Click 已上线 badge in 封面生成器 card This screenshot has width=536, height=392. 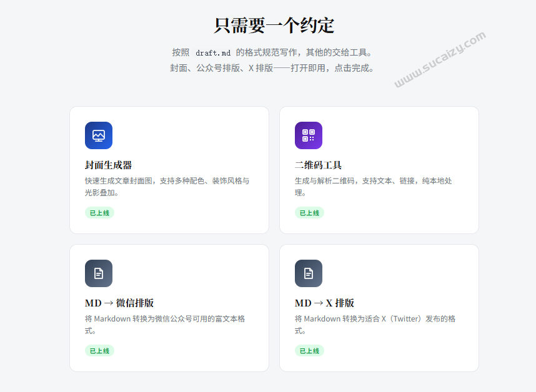click(x=99, y=213)
